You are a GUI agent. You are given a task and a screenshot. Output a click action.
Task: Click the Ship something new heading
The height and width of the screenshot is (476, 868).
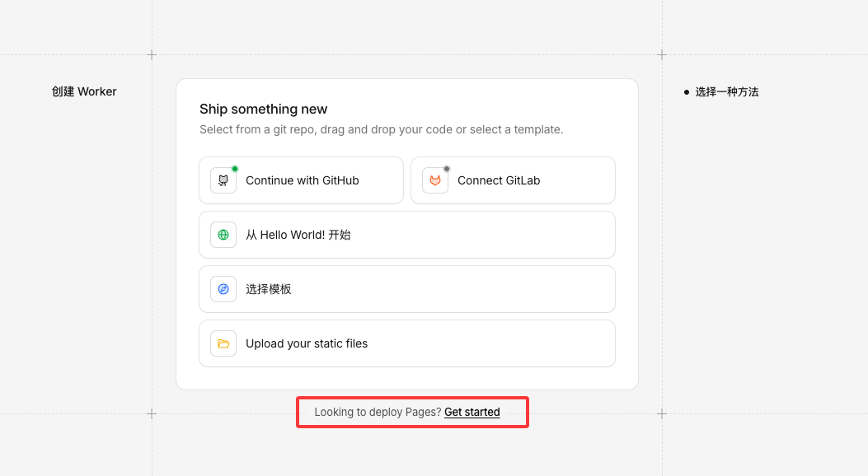pos(263,109)
